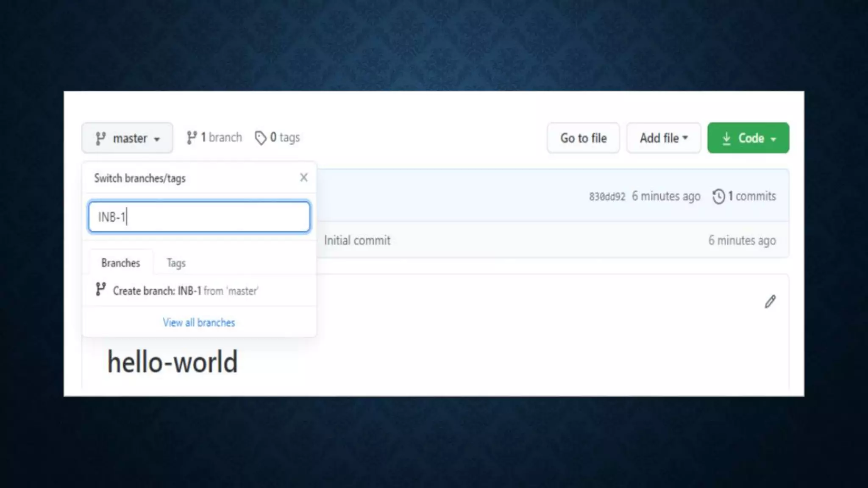Open the 1 commits link
The height and width of the screenshot is (488, 868).
coord(751,196)
